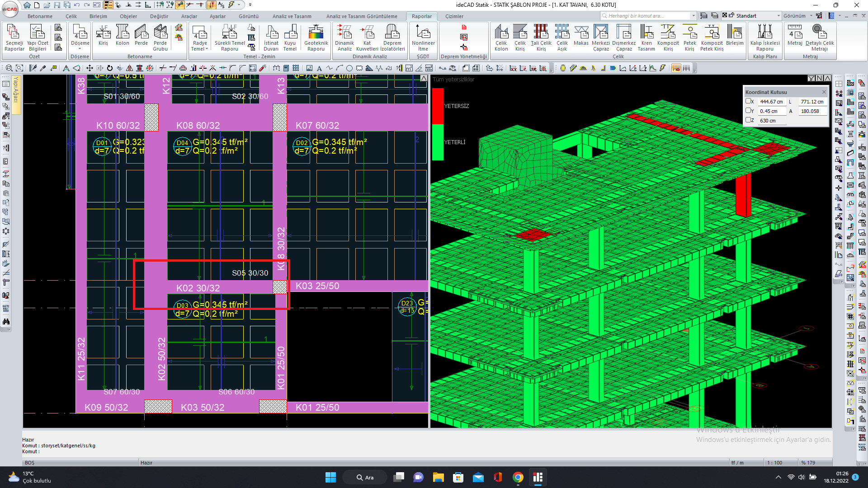Enable the X coordinate lock checkbox
This screenshot has height=488, width=868.
pyautogui.click(x=748, y=101)
